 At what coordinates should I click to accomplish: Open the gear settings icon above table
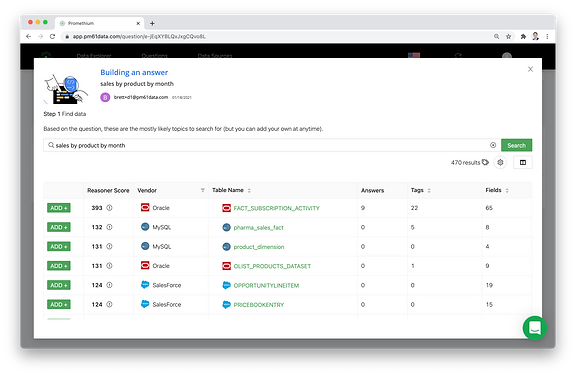pos(500,162)
